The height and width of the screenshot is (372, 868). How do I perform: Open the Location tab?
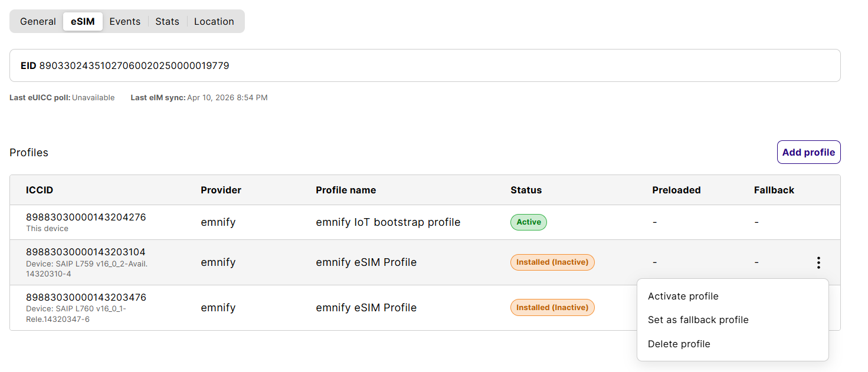tap(214, 22)
